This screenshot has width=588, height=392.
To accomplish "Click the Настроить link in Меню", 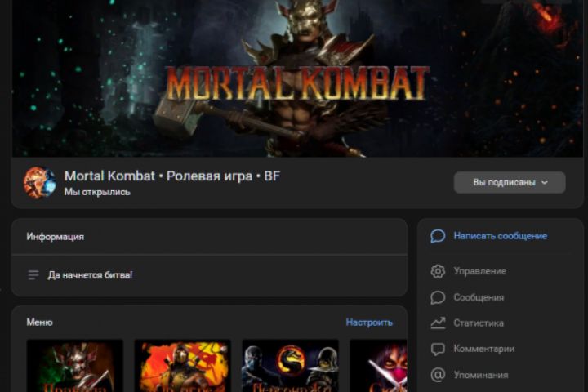I will tap(369, 323).
